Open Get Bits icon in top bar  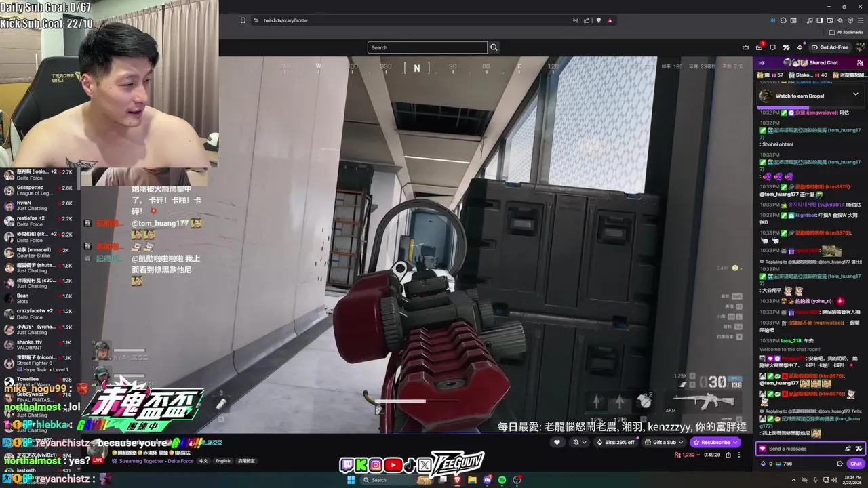click(x=800, y=47)
